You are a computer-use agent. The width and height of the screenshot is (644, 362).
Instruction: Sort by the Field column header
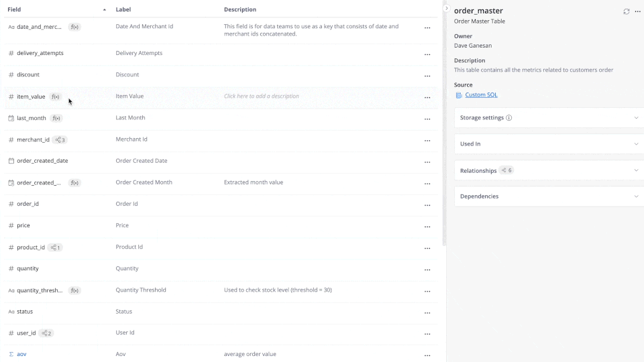click(x=14, y=9)
